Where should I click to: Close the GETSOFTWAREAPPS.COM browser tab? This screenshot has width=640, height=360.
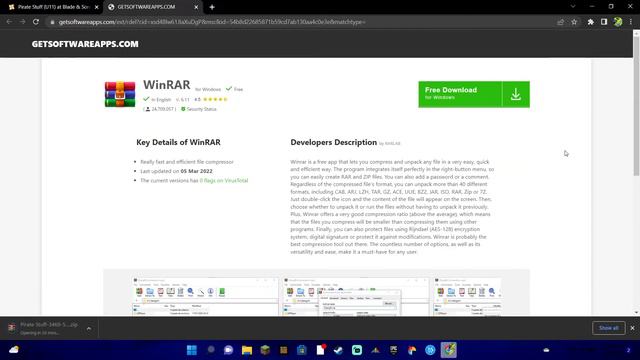196,7
